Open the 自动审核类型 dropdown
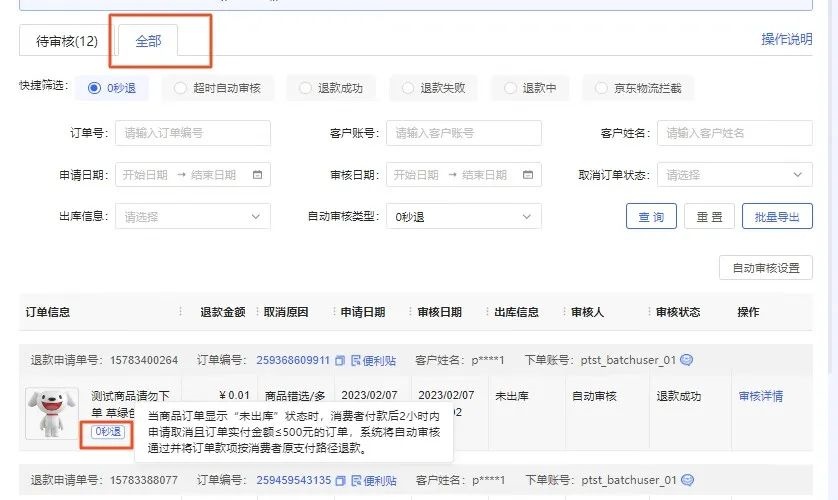 coord(463,216)
